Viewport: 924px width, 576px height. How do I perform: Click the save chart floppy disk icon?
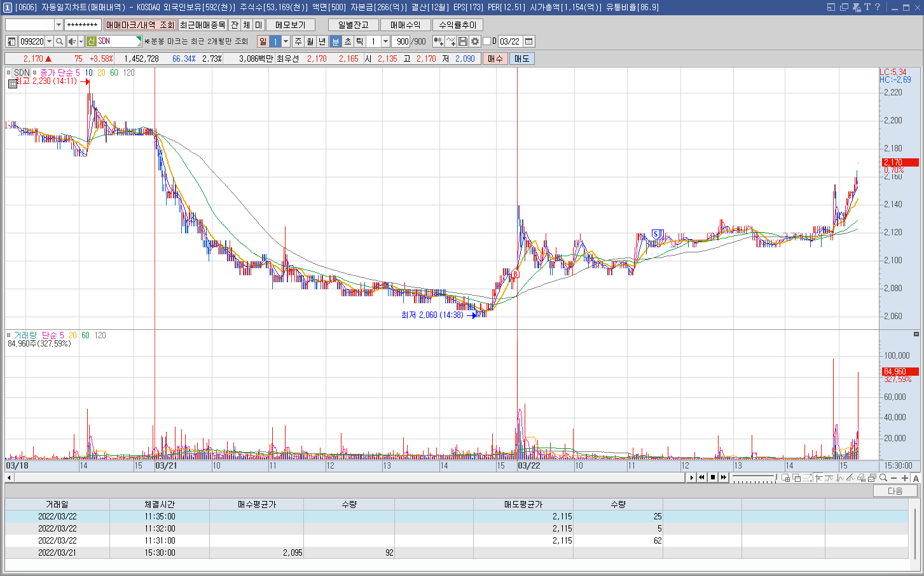coord(463,41)
